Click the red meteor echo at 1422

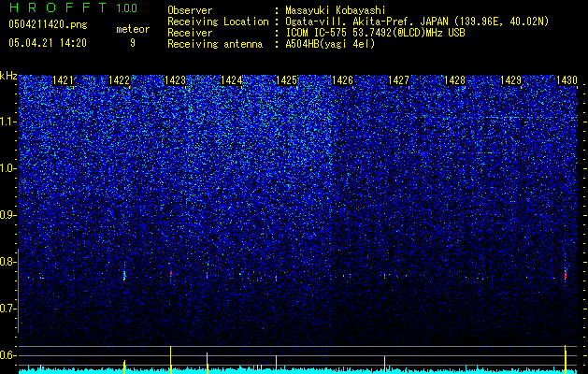click(124, 277)
